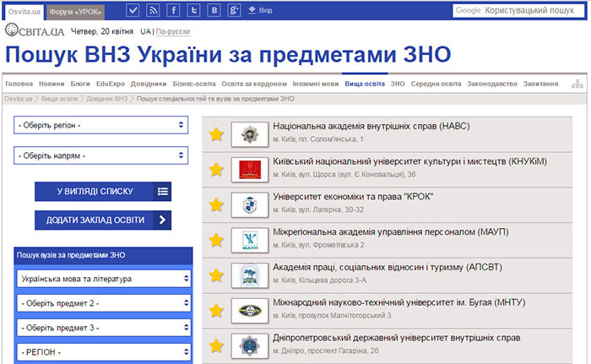Toggle favorite star for МАУП

click(x=216, y=240)
